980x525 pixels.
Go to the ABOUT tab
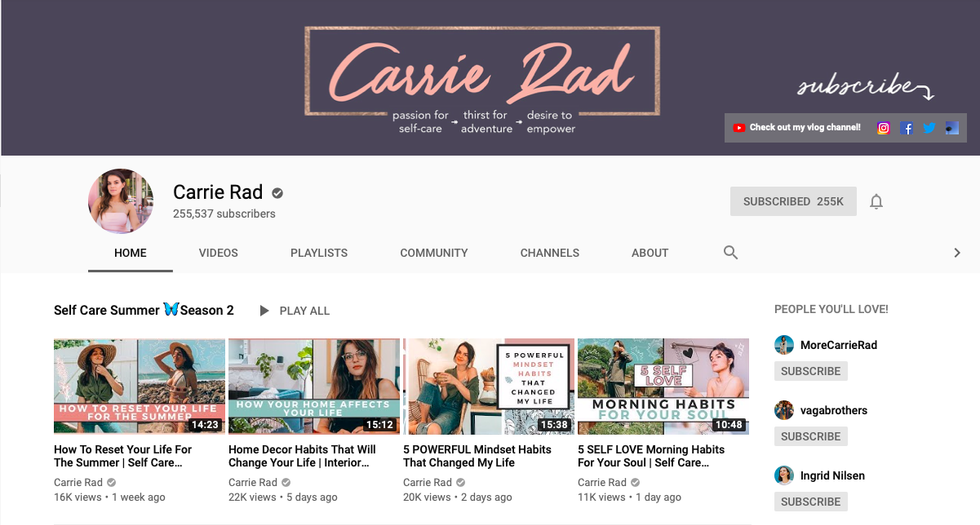coord(650,253)
